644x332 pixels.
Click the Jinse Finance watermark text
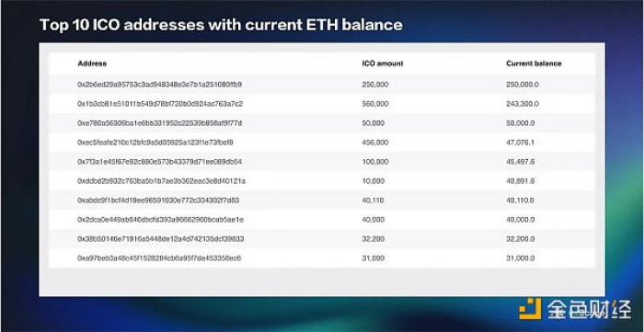(x=590, y=309)
